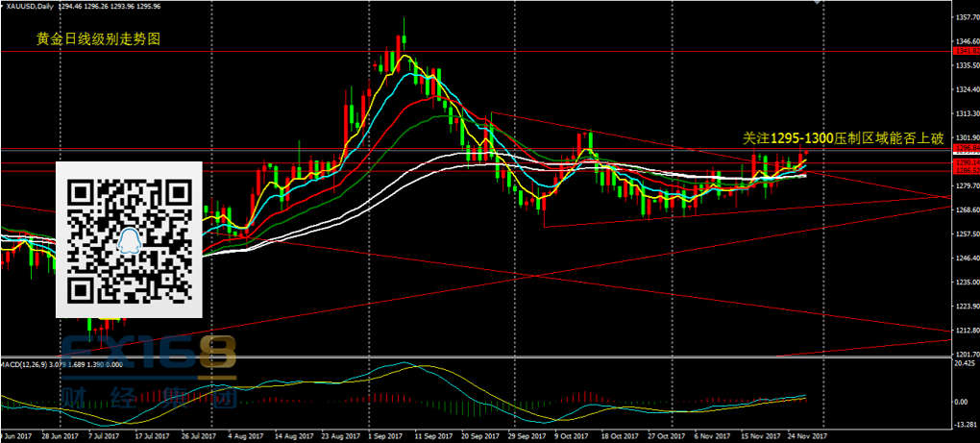Click the 20.425 MACD scale value
This screenshot has width=980, height=443.
click(965, 364)
